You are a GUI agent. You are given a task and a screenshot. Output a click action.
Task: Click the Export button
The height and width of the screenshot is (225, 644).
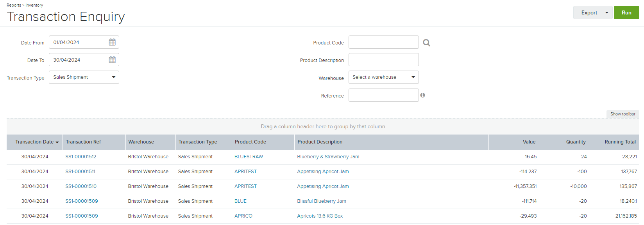(589, 12)
